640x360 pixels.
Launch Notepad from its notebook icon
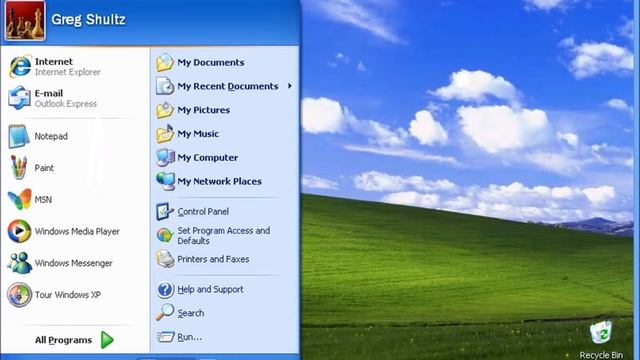tap(19, 136)
